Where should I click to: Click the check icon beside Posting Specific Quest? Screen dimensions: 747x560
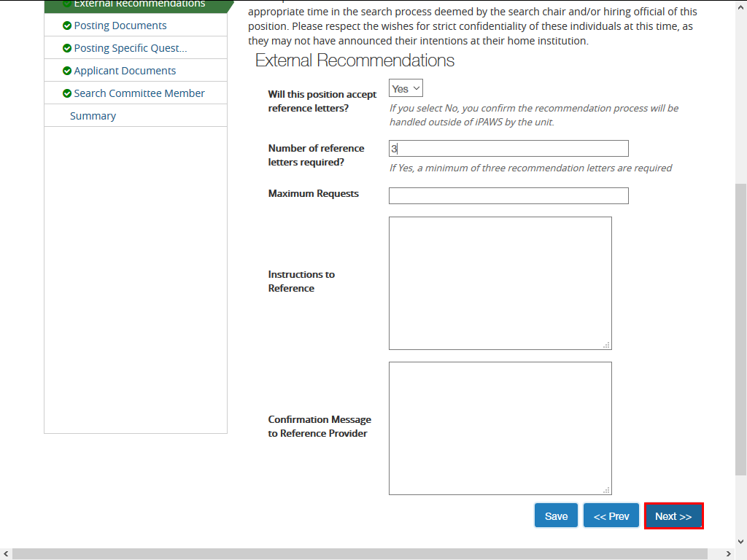point(67,48)
